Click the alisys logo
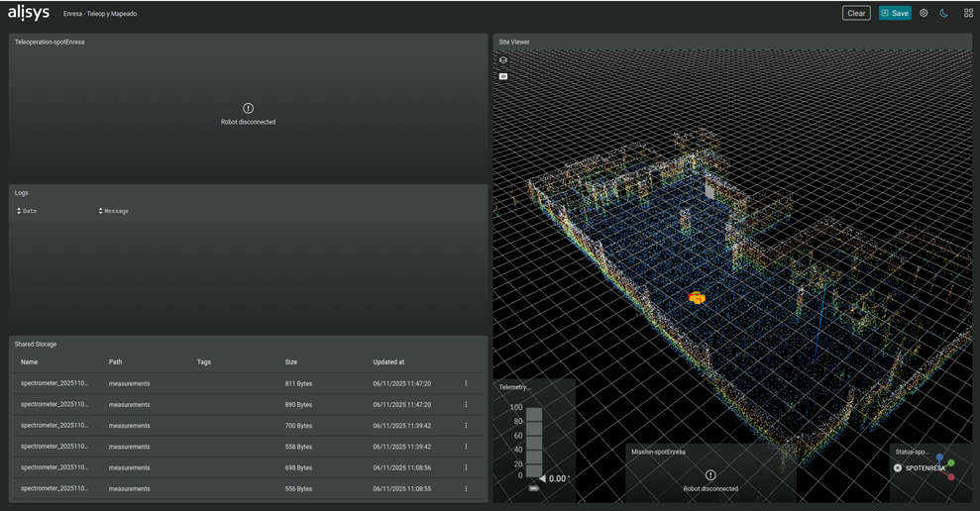This screenshot has width=980, height=511. pyautogui.click(x=29, y=13)
